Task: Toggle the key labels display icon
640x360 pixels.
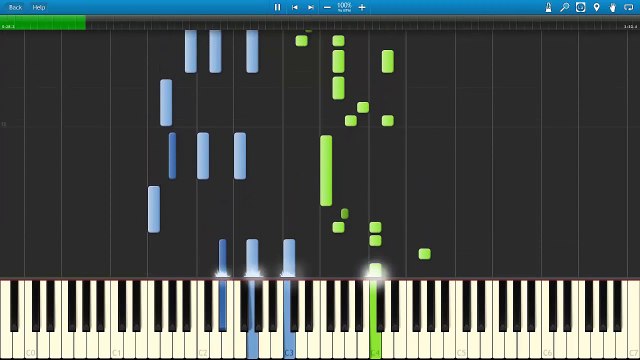Action: coord(580,7)
